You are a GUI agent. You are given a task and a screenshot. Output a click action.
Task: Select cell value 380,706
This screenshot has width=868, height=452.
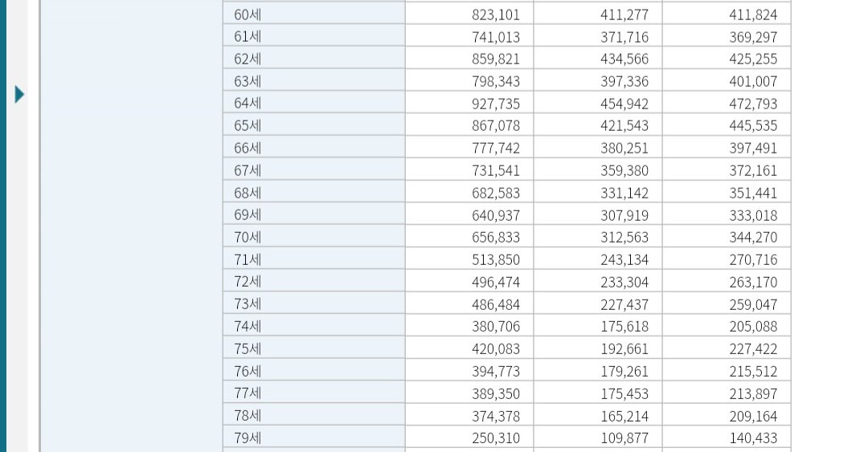469,326
